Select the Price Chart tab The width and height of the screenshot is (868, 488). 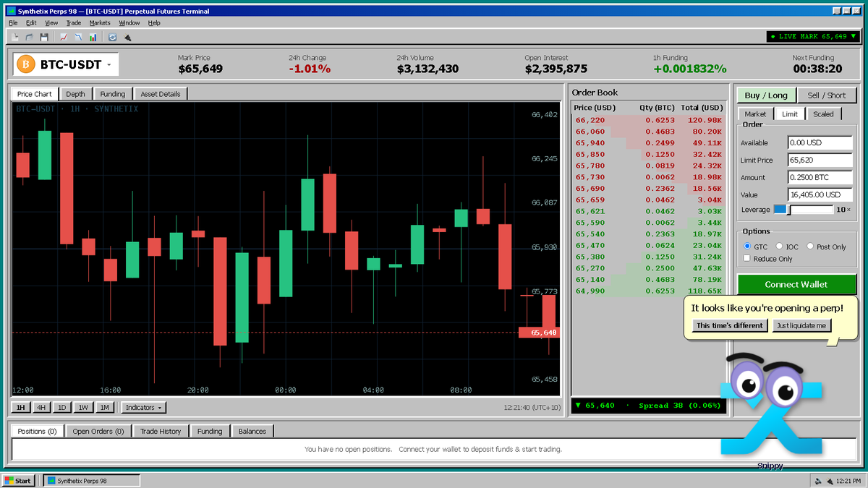(35, 94)
